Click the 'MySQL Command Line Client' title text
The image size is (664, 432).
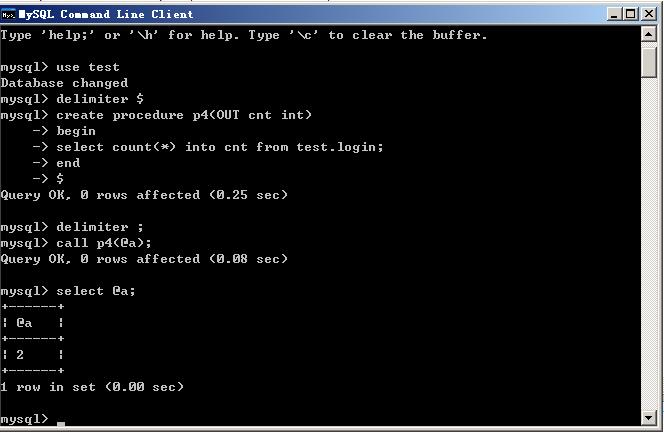[106, 14]
